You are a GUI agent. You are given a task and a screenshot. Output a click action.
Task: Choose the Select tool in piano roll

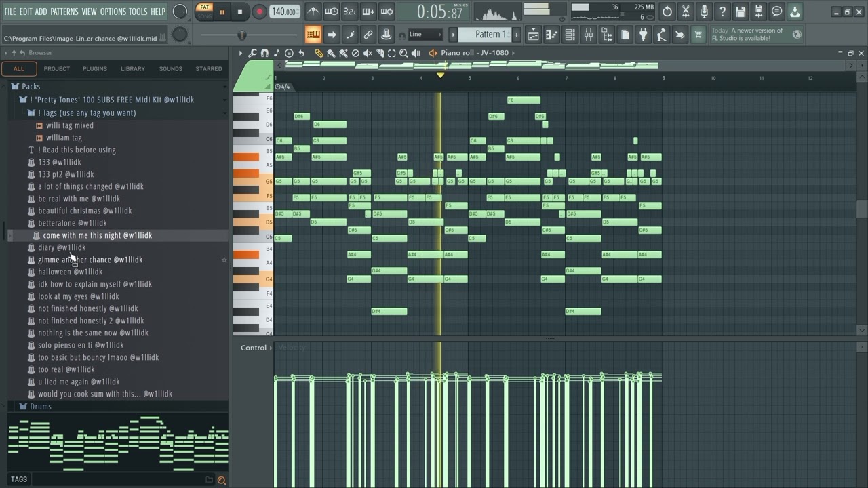pyautogui.click(x=391, y=53)
